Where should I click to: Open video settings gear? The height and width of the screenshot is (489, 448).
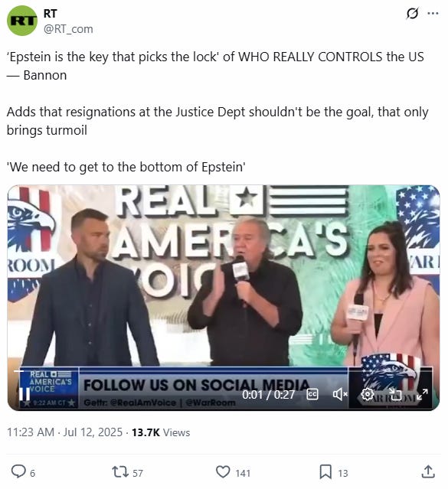pyautogui.click(x=367, y=395)
